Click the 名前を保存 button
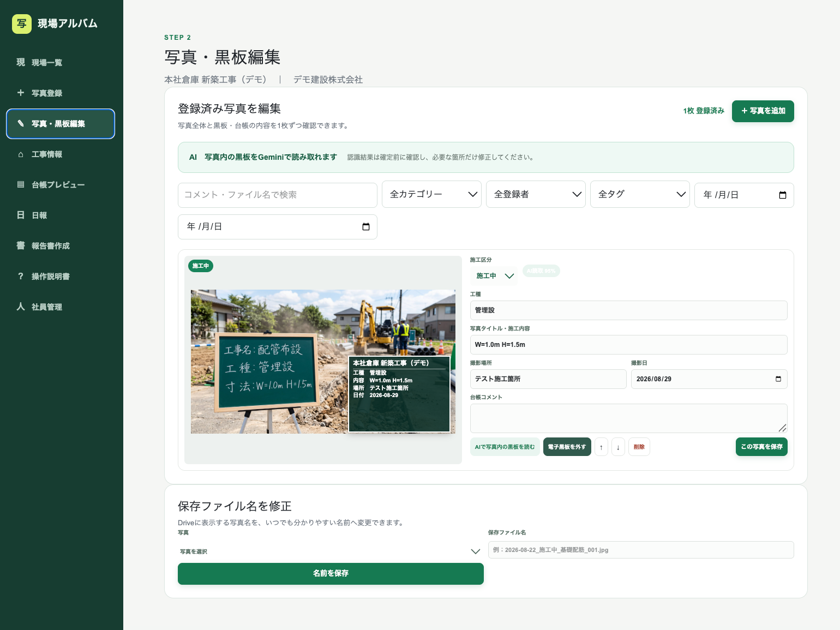Screen dimensions: 840x630 pos(331,574)
